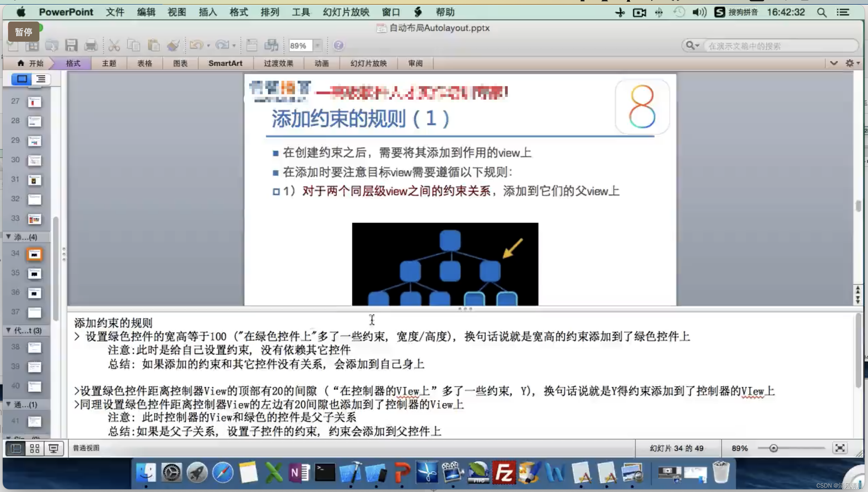Select normal view button in status bar
The image size is (868, 492).
(15, 448)
